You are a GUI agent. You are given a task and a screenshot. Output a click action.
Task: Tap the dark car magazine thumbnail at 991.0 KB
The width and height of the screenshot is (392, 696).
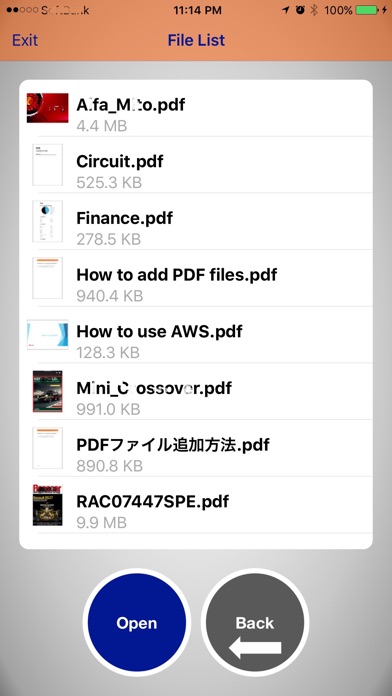pyautogui.click(x=48, y=392)
